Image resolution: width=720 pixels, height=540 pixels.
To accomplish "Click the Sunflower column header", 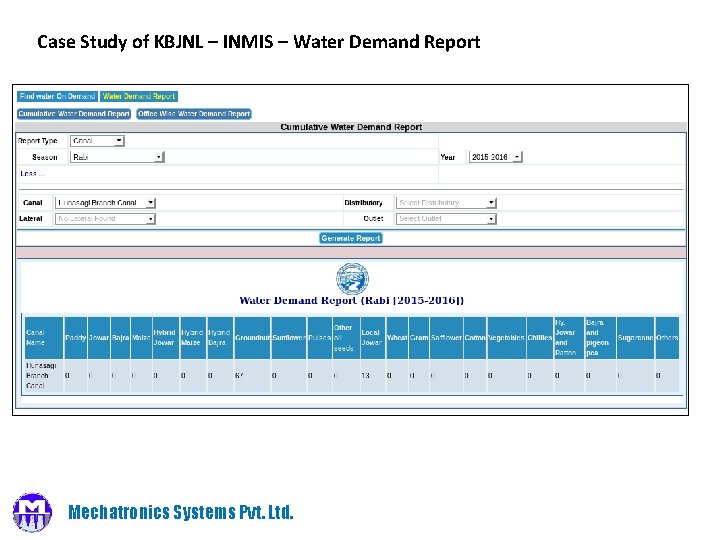I will (289, 338).
